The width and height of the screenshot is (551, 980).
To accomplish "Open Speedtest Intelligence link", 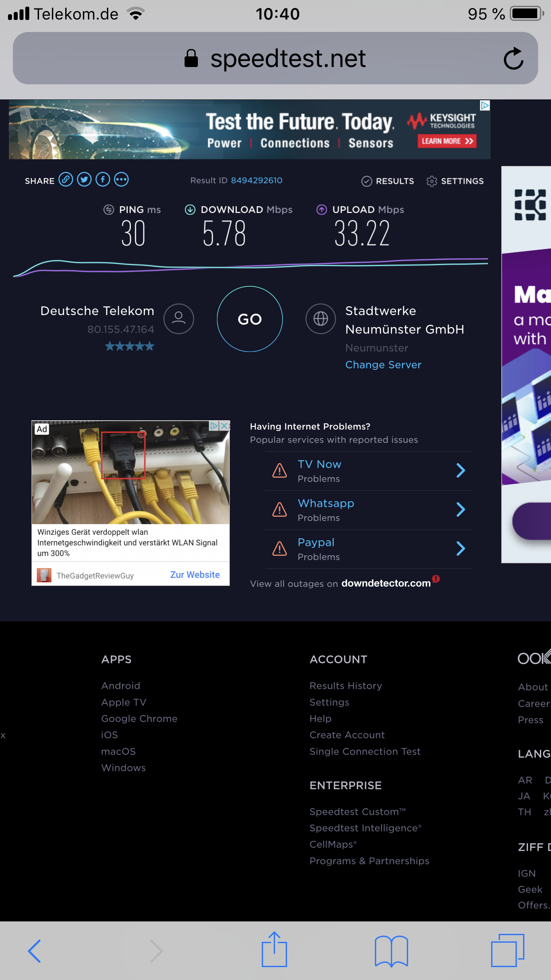I will click(x=366, y=828).
